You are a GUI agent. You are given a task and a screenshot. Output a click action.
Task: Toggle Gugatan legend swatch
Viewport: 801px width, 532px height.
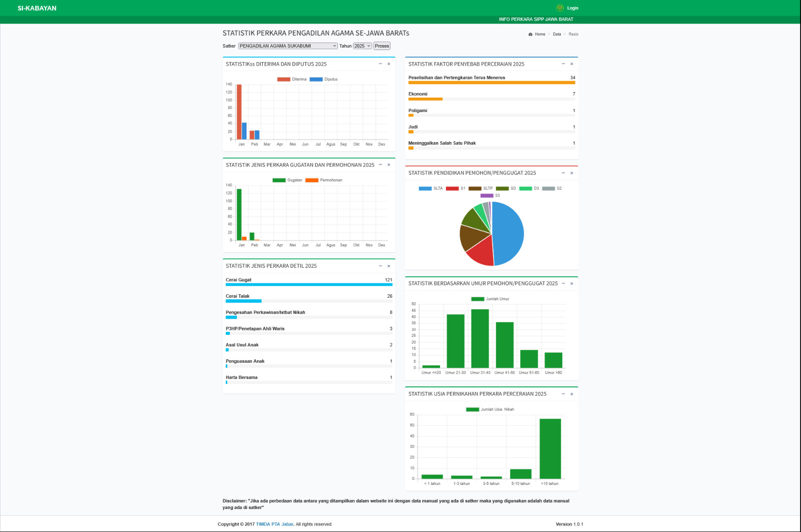[x=279, y=180]
